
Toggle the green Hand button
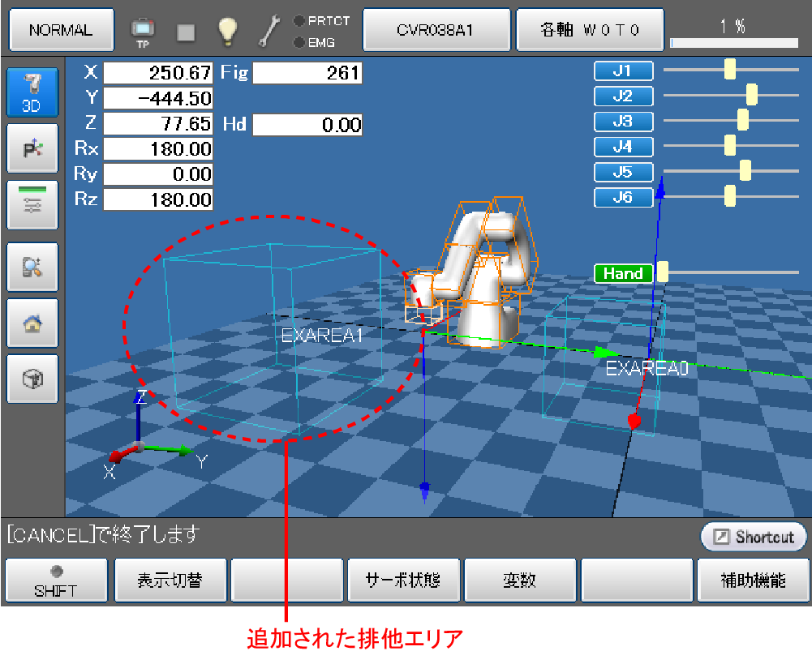click(623, 273)
